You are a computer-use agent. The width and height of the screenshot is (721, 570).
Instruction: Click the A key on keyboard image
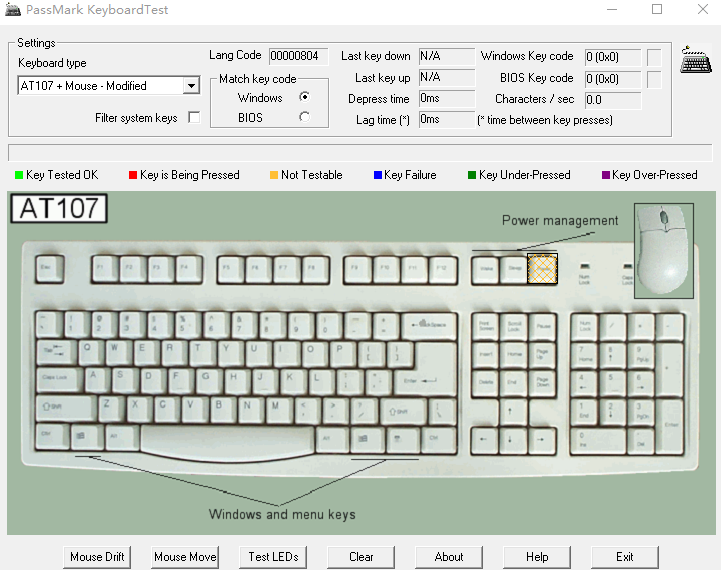point(97,380)
